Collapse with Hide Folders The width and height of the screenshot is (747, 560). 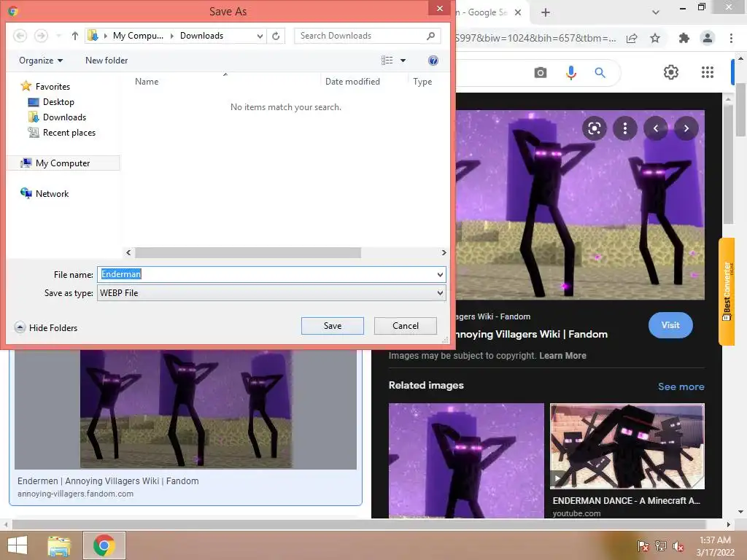[x=46, y=327]
